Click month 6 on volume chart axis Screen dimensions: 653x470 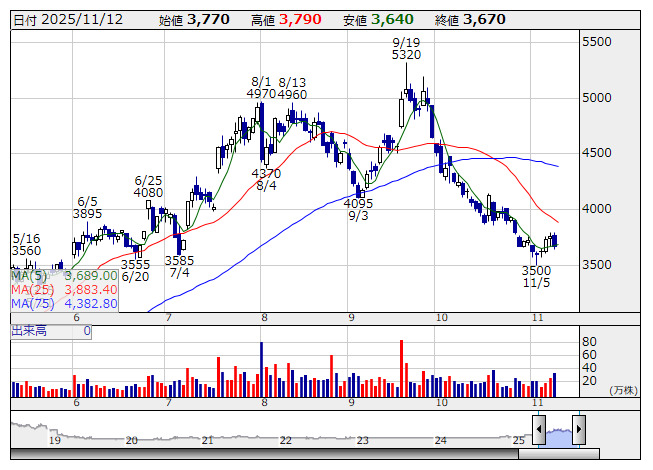pos(76,403)
